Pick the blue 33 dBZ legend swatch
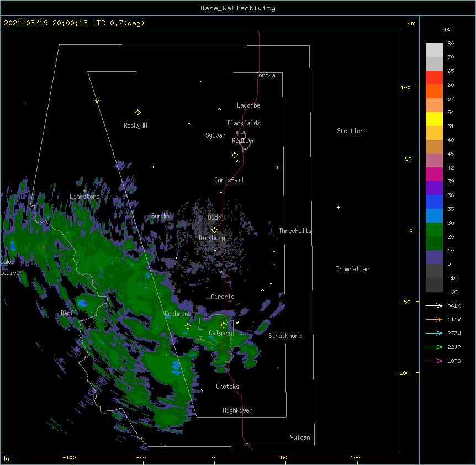476x465 pixels. [x=434, y=202]
